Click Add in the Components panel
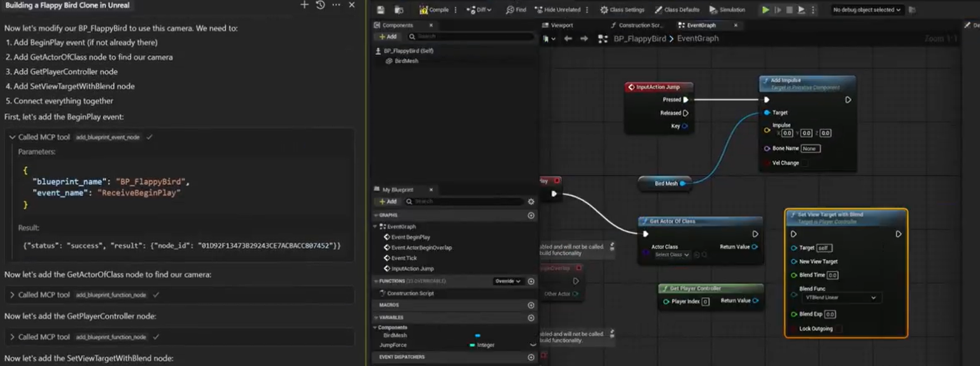Viewport: 980px width, 366px height. click(x=388, y=36)
